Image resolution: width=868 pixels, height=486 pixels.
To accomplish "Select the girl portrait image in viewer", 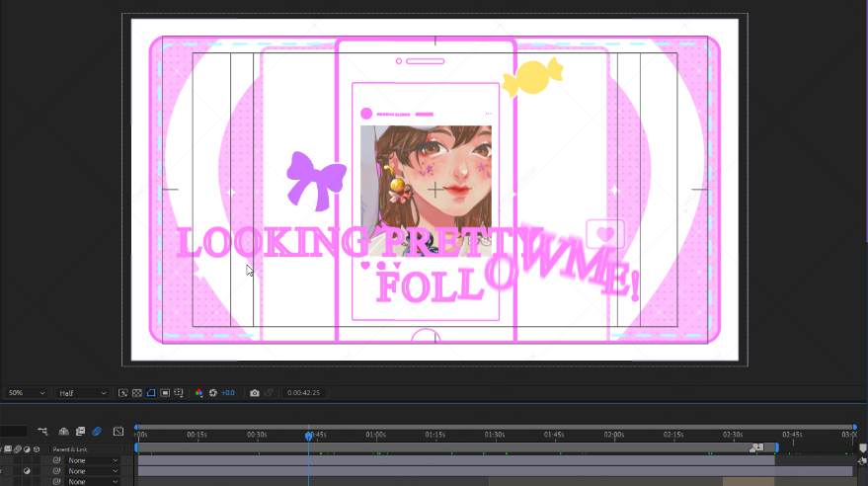I will (x=426, y=189).
